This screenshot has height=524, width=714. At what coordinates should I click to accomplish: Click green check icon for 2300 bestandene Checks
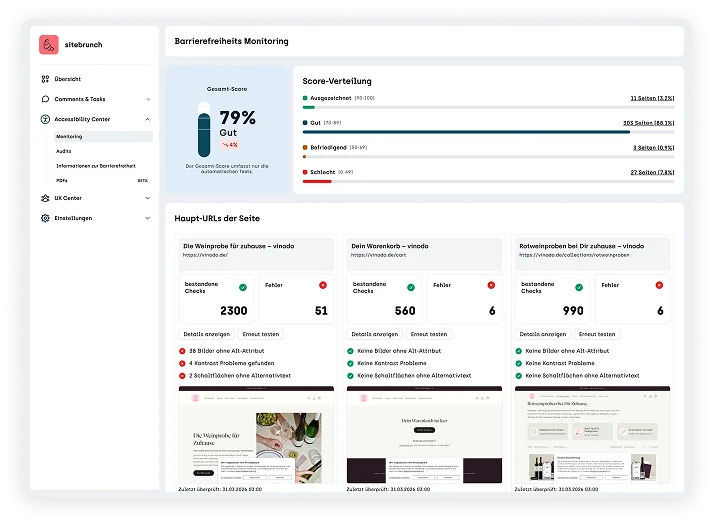243,287
